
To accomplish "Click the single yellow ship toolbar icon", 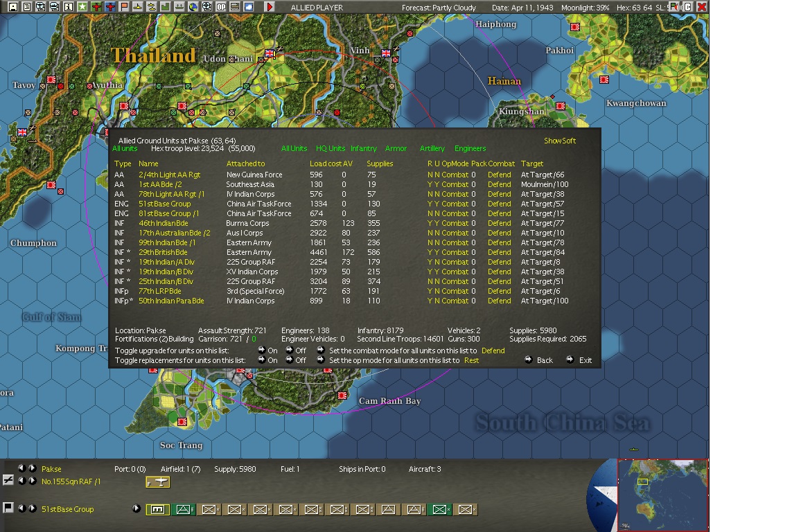I will click(x=137, y=7).
